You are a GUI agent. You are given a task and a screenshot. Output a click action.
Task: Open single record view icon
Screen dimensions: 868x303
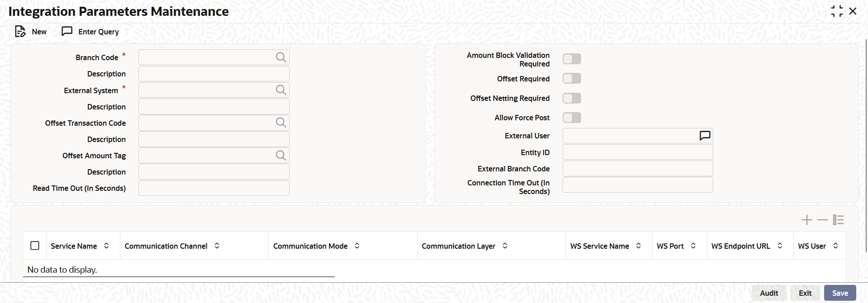(838, 220)
